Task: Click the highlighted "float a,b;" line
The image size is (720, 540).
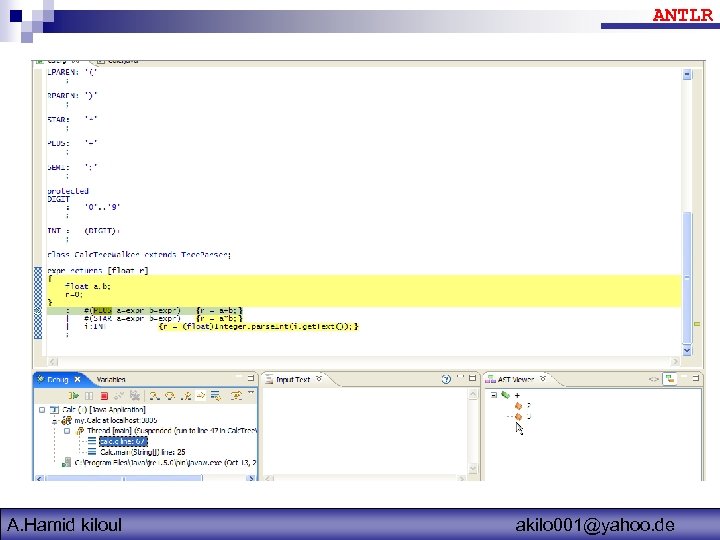Action: tap(88, 287)
